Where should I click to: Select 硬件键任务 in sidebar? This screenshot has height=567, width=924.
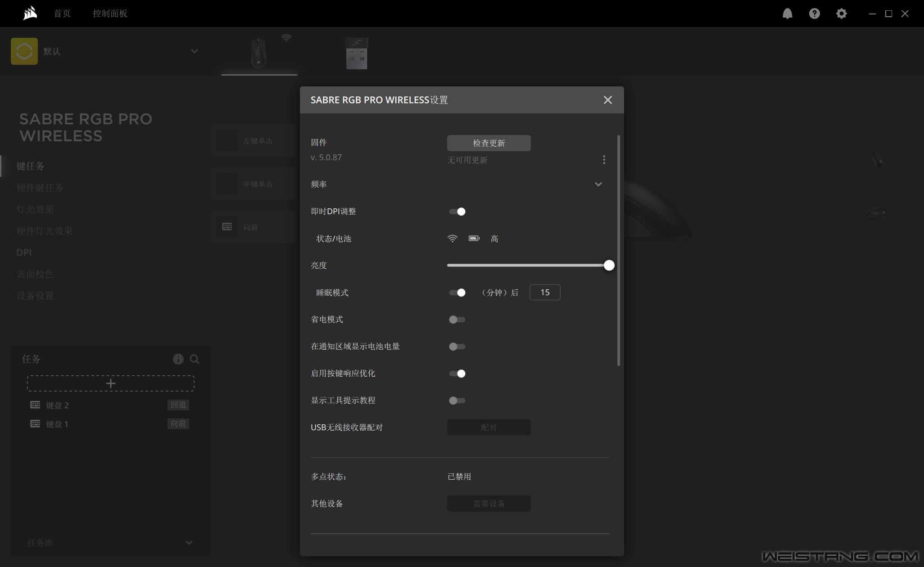pyautogui.click(x=40, y=188)
